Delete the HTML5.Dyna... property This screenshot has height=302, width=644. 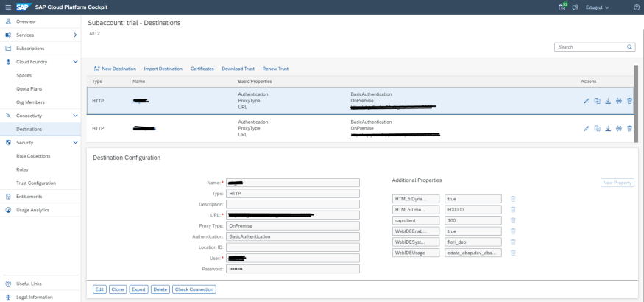[x=513, y=199]
